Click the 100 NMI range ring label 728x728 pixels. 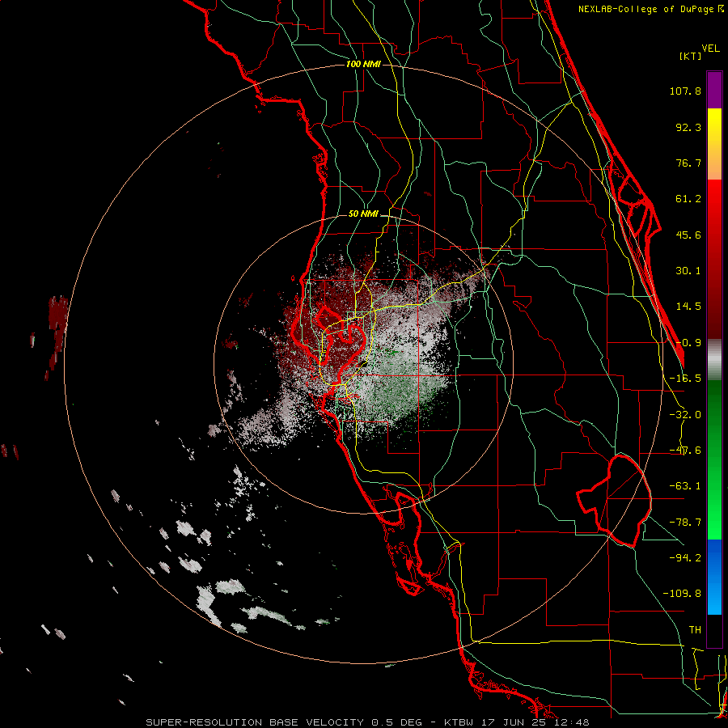(x=363, y=64)
